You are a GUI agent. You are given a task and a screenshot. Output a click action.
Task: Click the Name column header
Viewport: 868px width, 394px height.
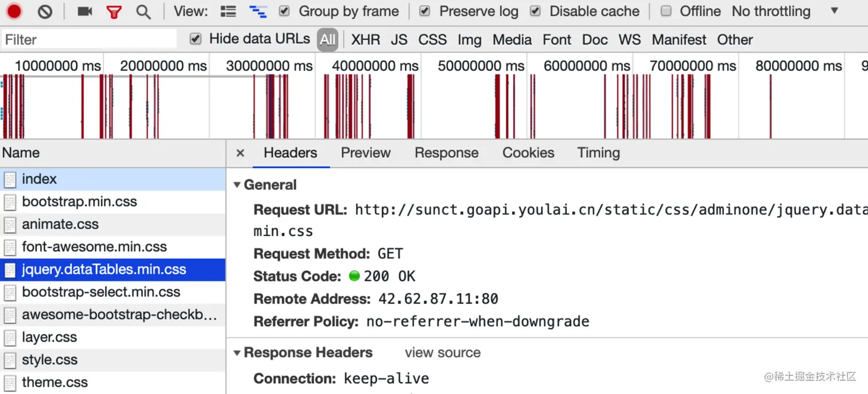point(113,153)
